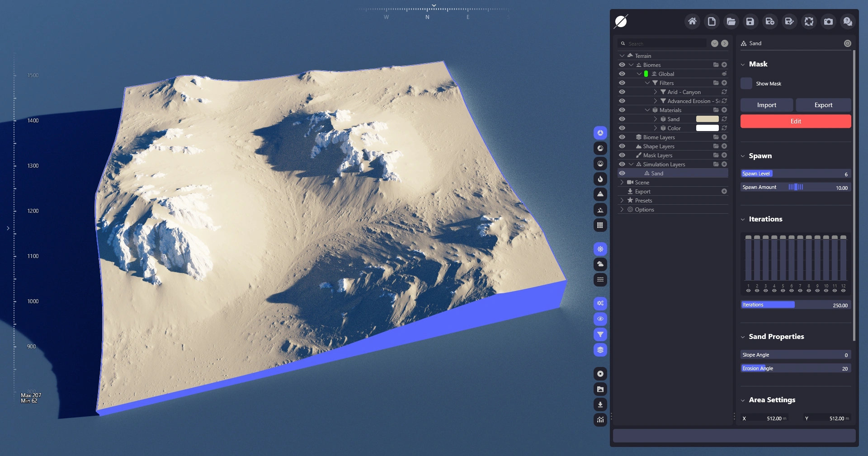Viewport: 868px width, 456px height.
Task: Click the save-as-new icon with plus
Action: coord(770,21)
